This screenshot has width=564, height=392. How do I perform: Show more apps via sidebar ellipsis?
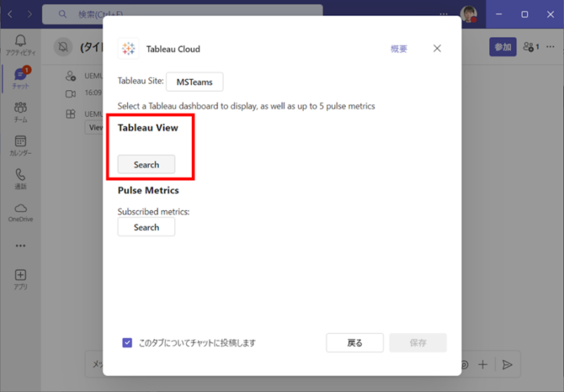coord(20,246)
